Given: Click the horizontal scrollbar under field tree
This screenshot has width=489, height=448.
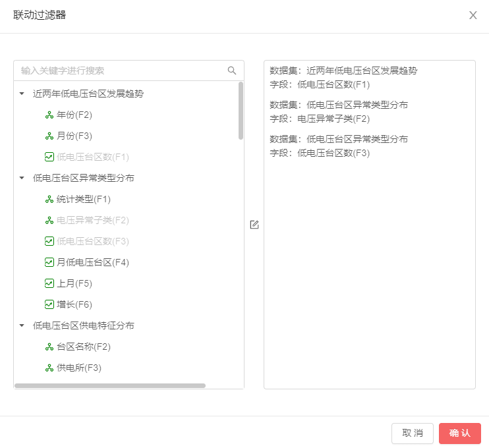Looking at the screenshot, I should (109, 385).
